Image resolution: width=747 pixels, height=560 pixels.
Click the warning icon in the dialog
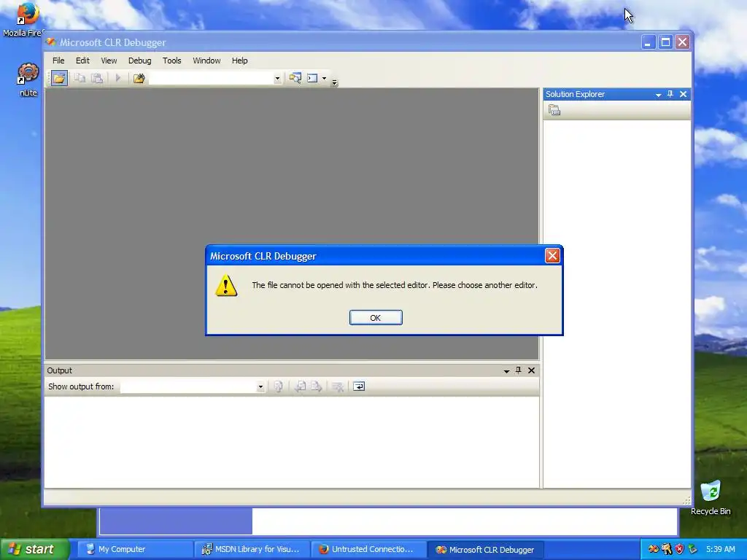[226, 285]
